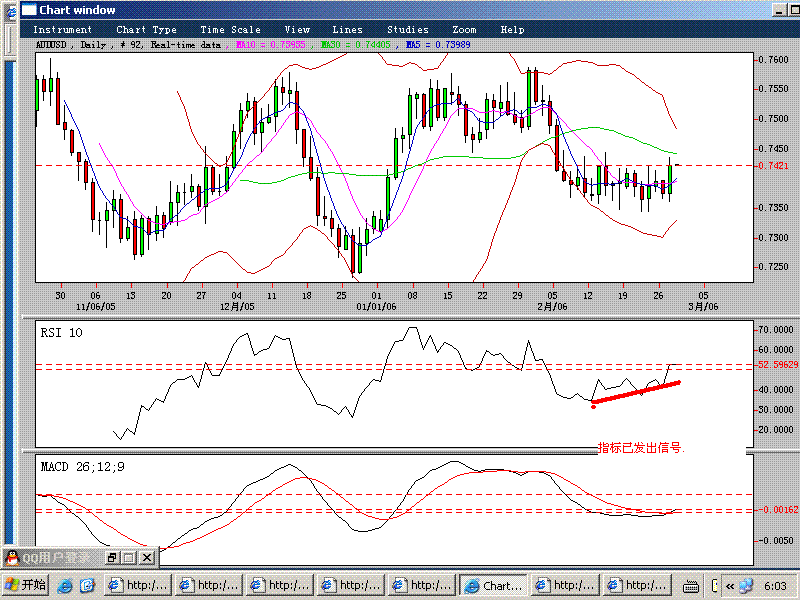Click the RSI 10 study label
Viewport: 800px width, 600px height.
61,333
